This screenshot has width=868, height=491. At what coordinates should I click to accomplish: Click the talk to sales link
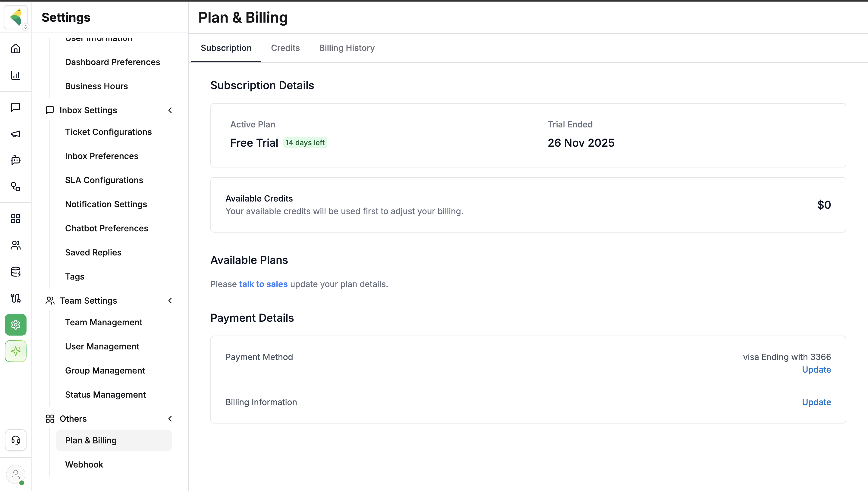263,284
